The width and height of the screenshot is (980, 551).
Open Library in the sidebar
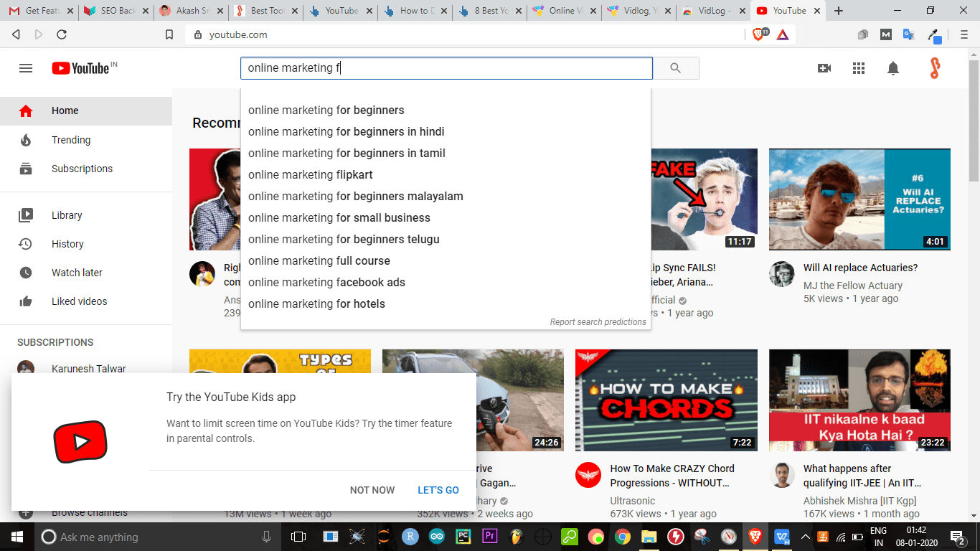point(86,215)
